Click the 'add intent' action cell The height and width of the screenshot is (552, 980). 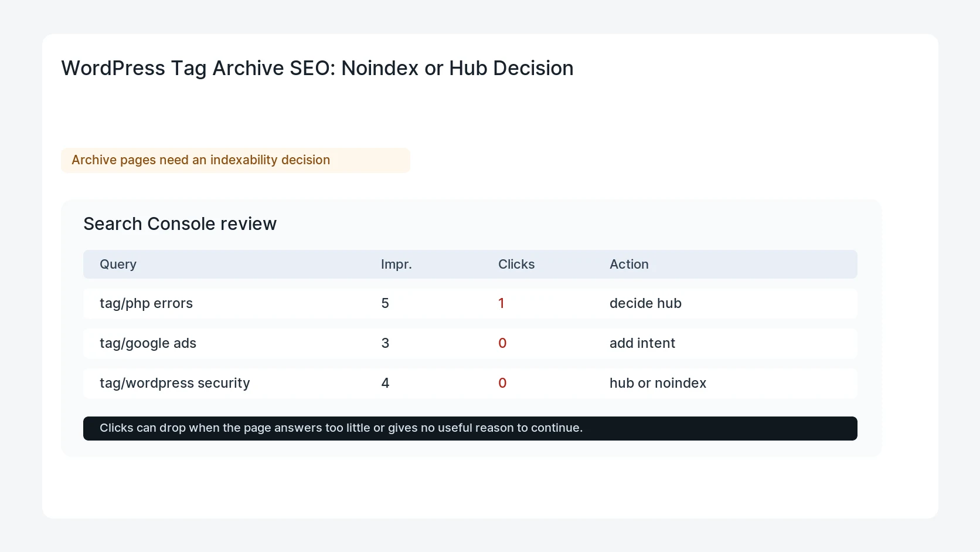[x=642, y=343]
